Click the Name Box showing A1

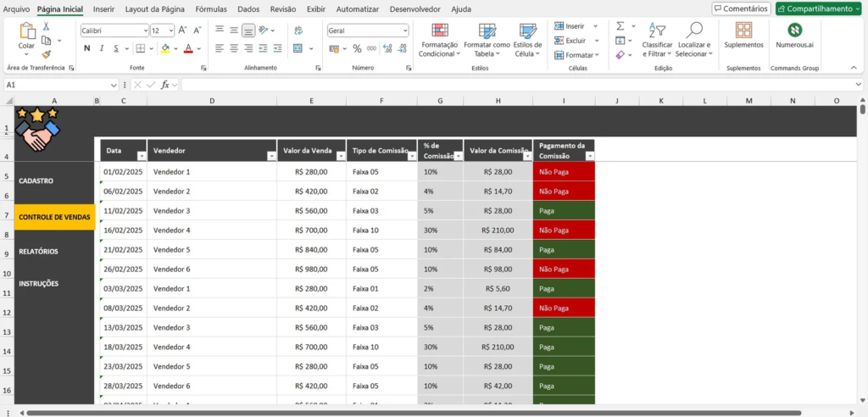coord(59,85)
